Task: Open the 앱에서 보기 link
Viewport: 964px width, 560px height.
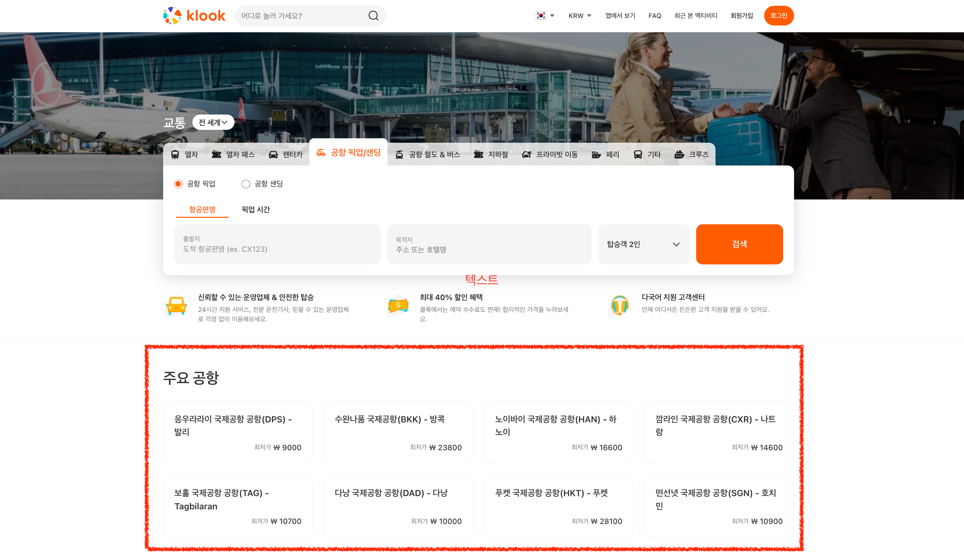Action: [x=620, y=16]
